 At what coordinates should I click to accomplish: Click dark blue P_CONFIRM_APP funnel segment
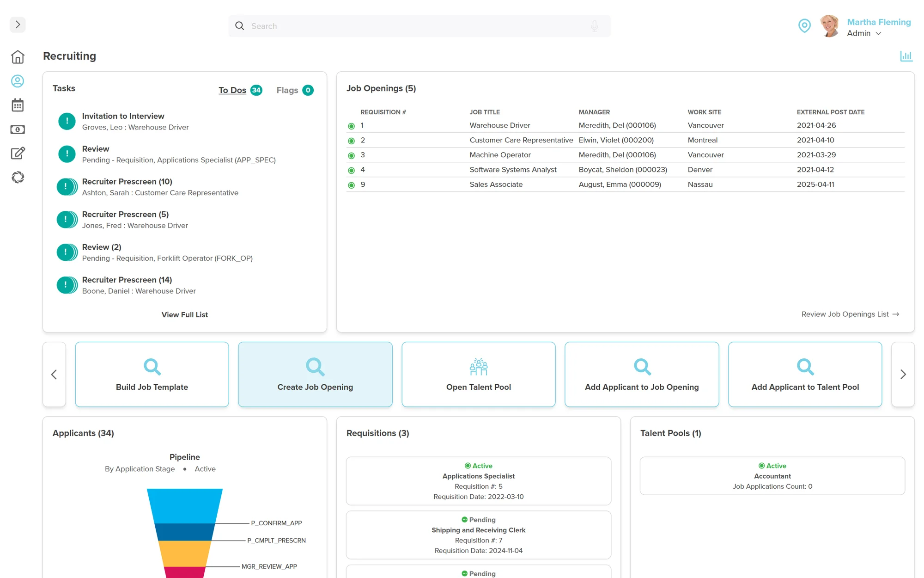click(185, 532)
